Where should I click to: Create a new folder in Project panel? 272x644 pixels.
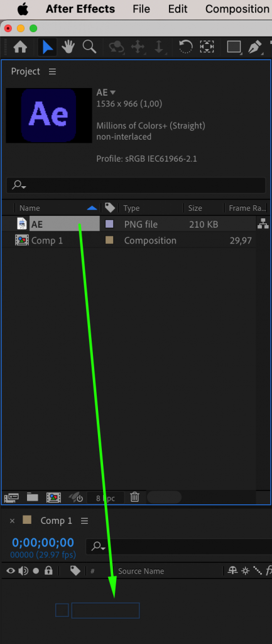click(x=33, y=497)
